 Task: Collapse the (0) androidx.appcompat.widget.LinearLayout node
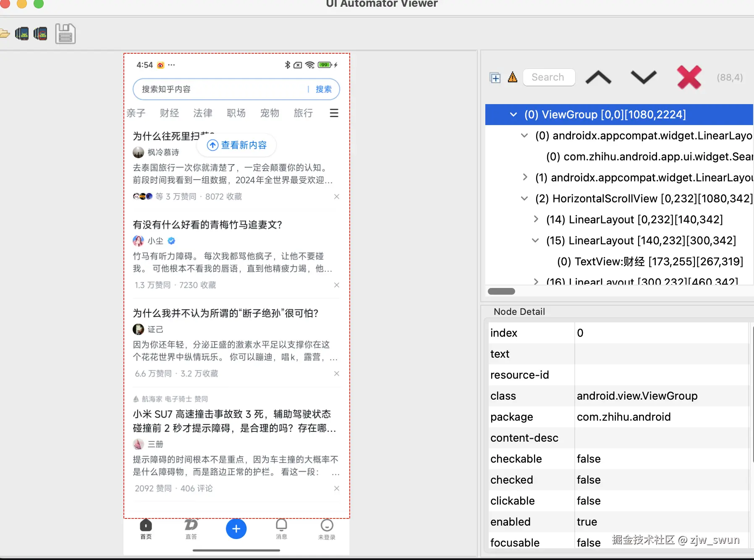pos(524,136)
